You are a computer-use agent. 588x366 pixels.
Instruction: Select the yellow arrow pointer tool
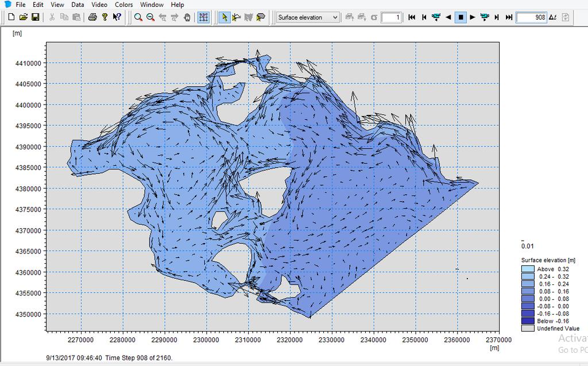coord(225,17)
